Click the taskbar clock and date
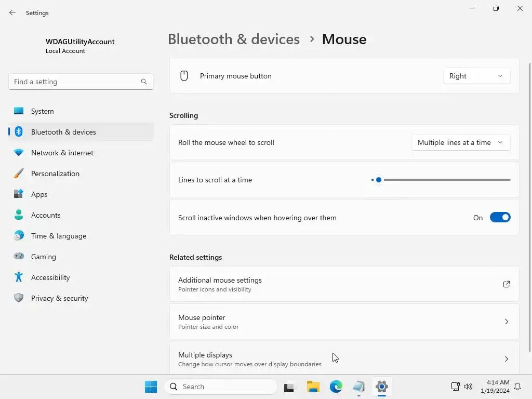Image resolution: width=532 pixels, height=399 pixels. click(x=495, y=387)
